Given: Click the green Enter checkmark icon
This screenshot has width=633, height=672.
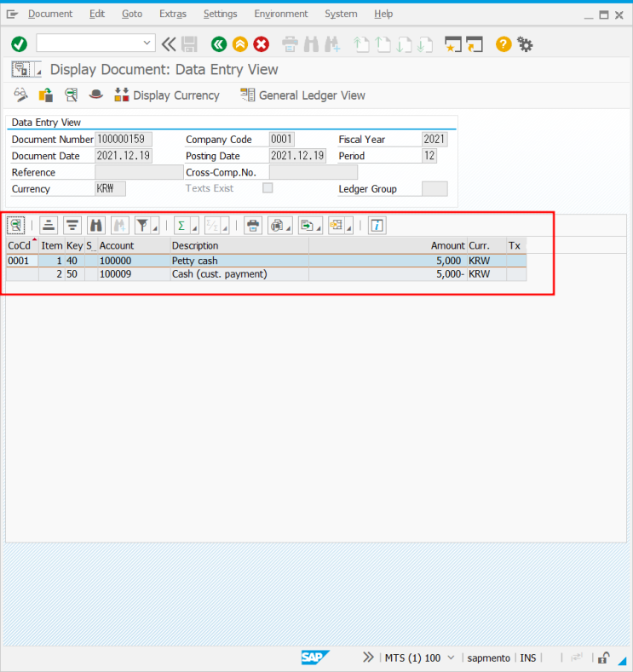Looking at the screenshot, I should [19, 44].
